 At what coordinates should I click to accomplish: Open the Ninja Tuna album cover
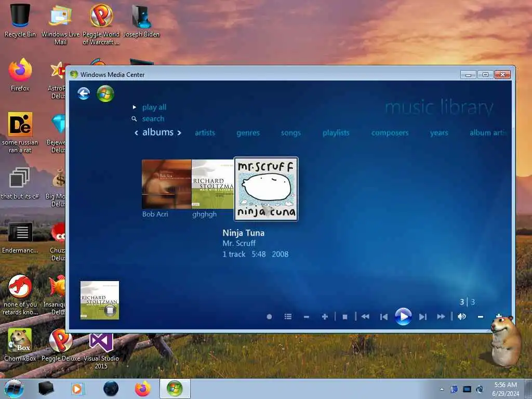(266, 189)
